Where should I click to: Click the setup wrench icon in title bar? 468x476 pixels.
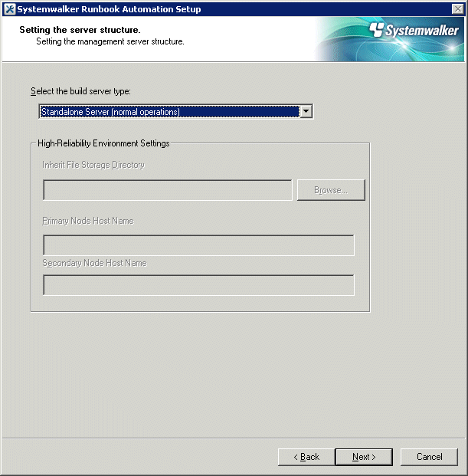point(9,9)
